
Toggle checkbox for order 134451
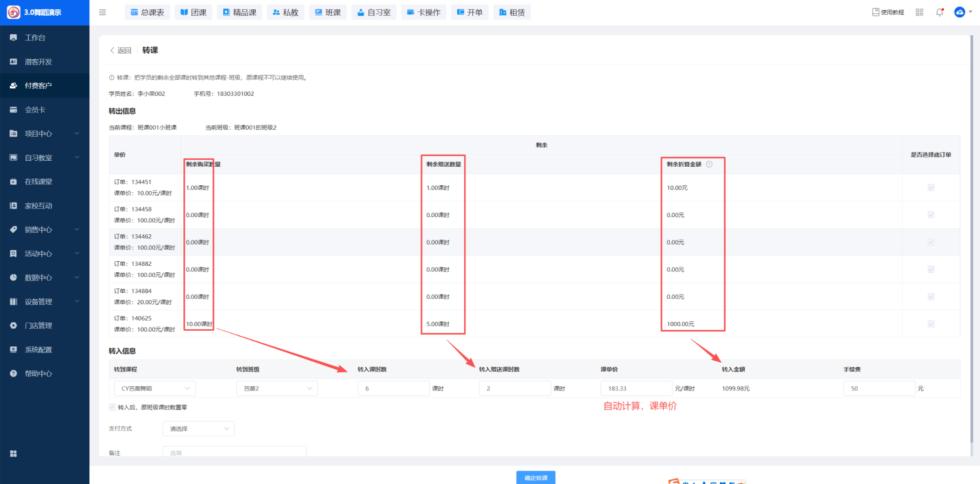[931, 188]
